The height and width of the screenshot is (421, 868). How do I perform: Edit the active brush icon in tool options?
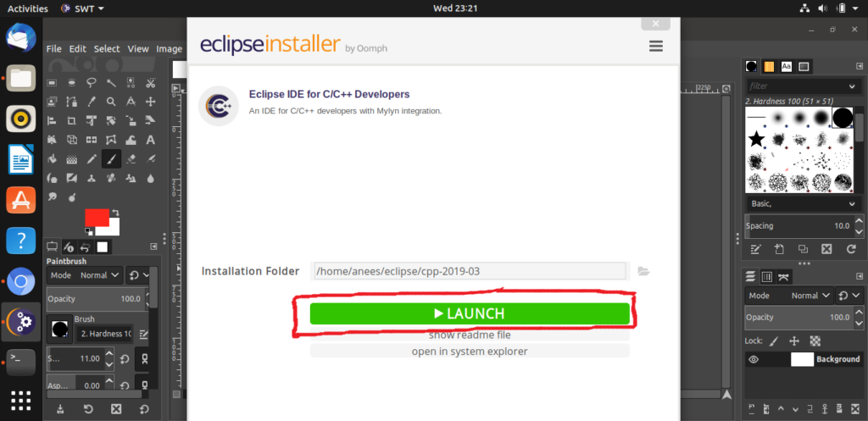click(144, 334)
